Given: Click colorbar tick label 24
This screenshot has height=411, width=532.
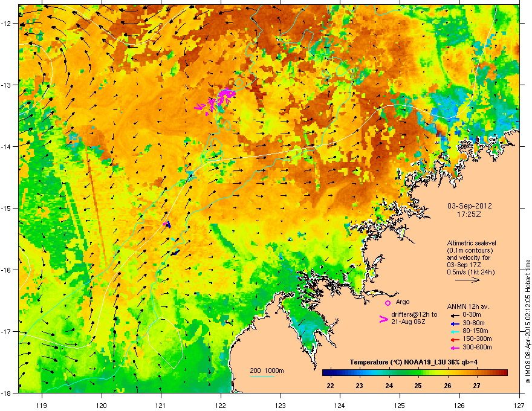Looking at the screenshot, I should 389,386.
